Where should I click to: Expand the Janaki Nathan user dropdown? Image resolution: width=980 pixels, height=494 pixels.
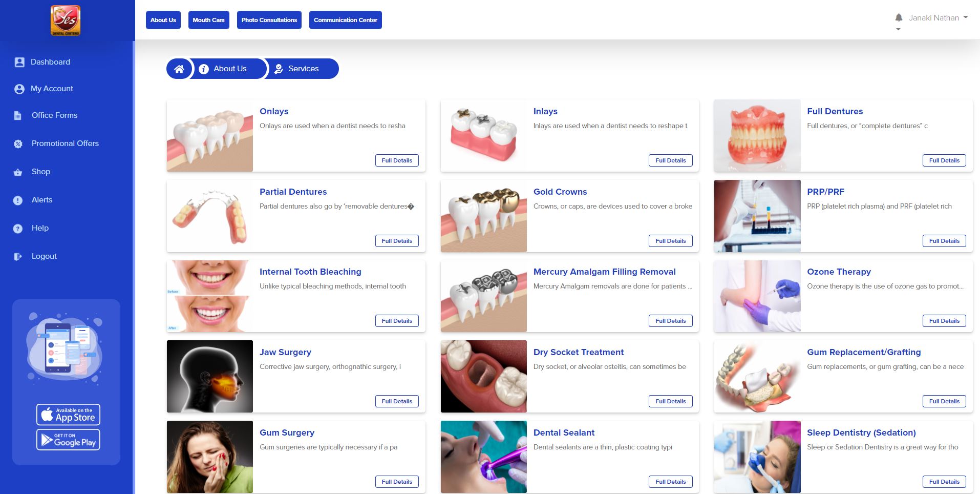939,17
